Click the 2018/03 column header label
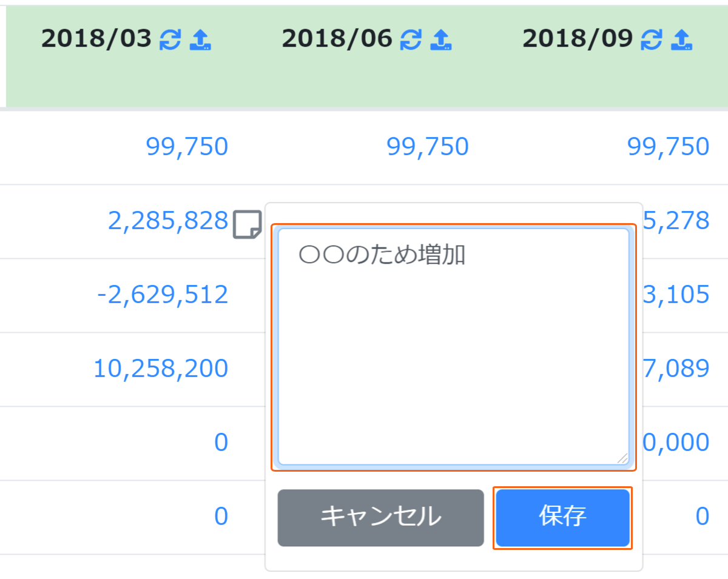This screenshot has width=728, height=579. point(96,39)
